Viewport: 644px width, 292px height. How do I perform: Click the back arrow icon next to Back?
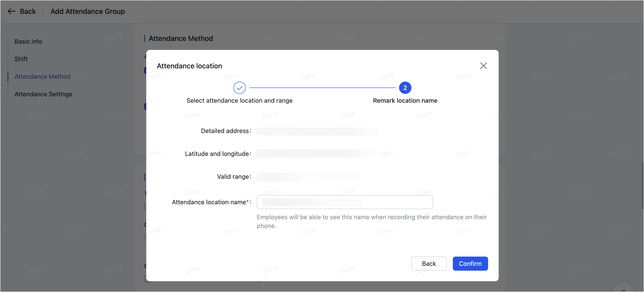pyautogui.click(x=11, y=11)
